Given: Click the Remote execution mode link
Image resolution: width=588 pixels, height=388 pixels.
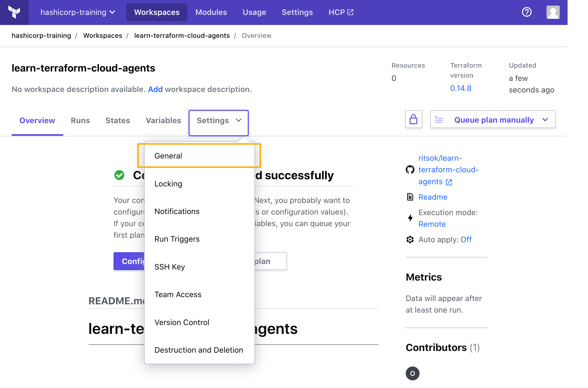Looking at the screenshot, I should click(x=432, y=224).
